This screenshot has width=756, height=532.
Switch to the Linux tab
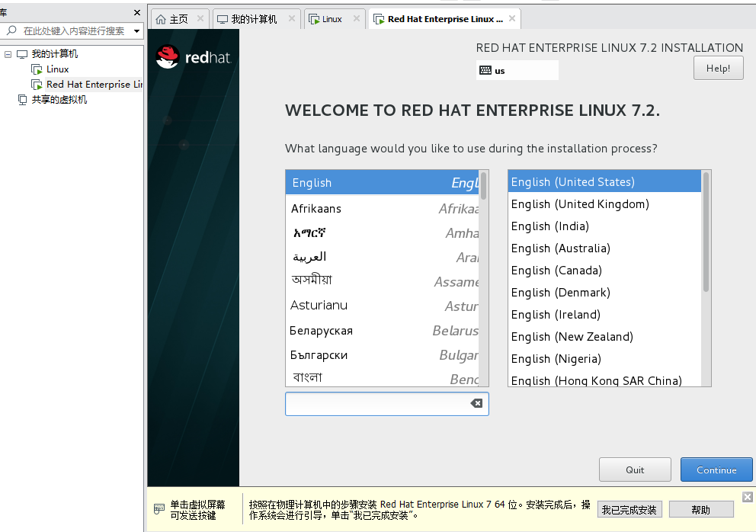(329, 18)
